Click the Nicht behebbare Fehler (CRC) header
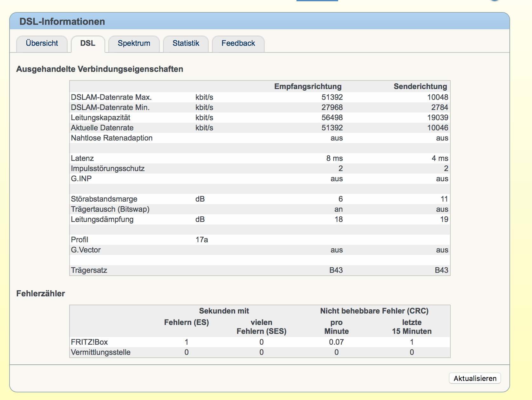Viewport: 532px width, 400px height. tap(374, 311)
